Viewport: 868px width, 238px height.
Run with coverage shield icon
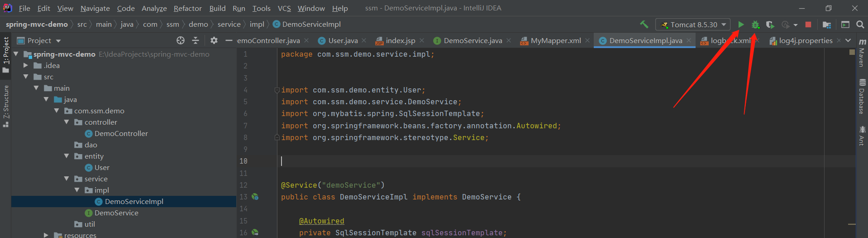(770, 24)
